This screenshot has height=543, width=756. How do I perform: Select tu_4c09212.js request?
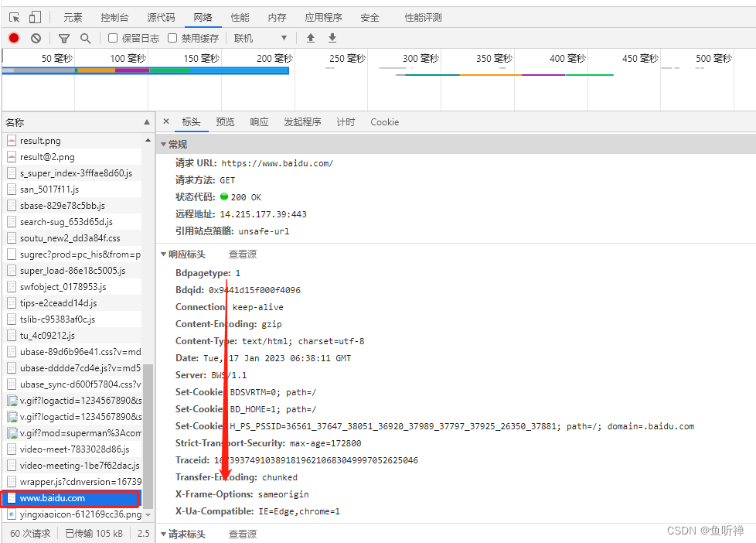coord(73,336)
